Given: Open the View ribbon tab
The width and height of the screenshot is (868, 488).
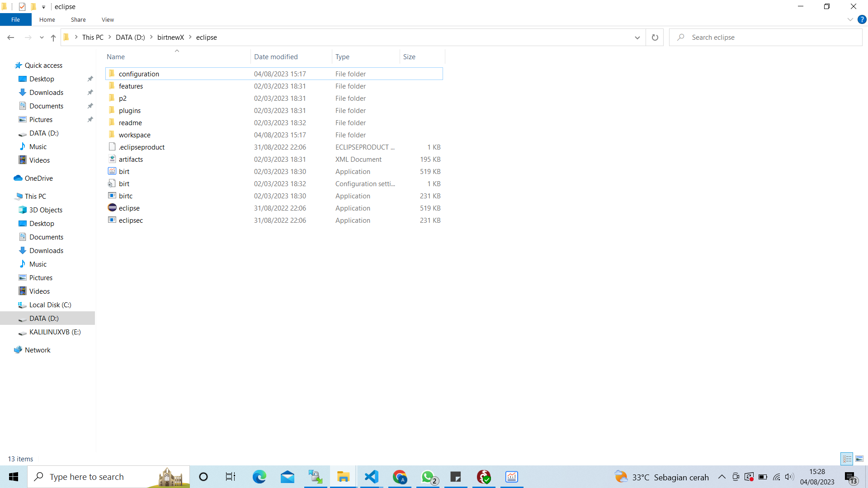Looking at the screenshot, I should click(x=108, y=20).
